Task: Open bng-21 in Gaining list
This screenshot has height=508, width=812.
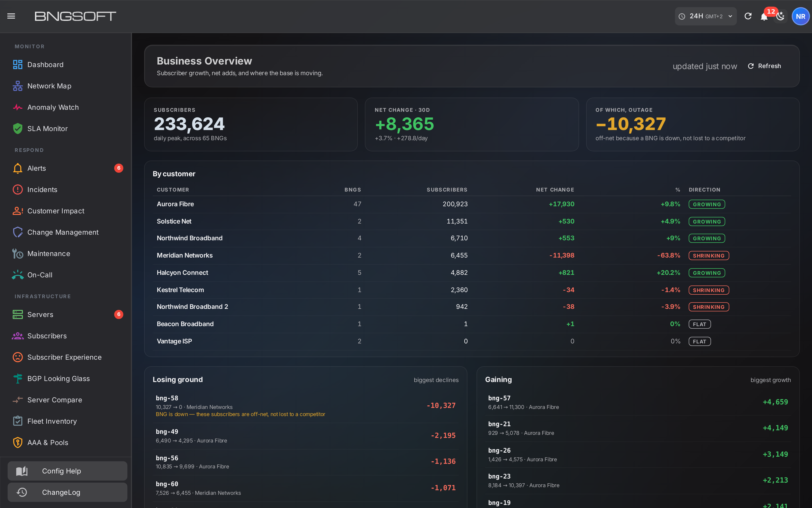Action: [638, 428]
